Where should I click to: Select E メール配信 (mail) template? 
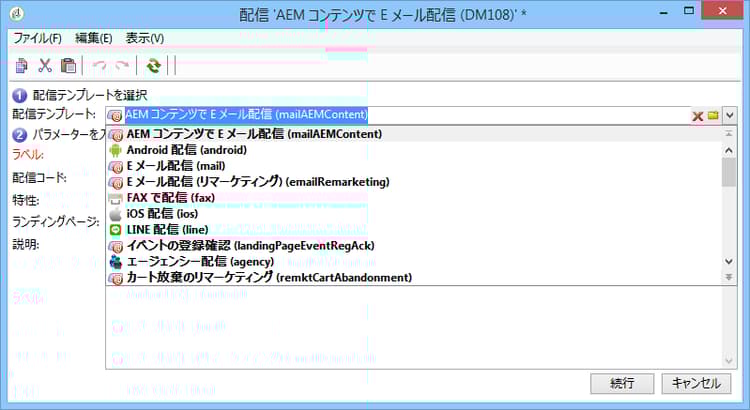pyautogui.click(x=414, y=166)
